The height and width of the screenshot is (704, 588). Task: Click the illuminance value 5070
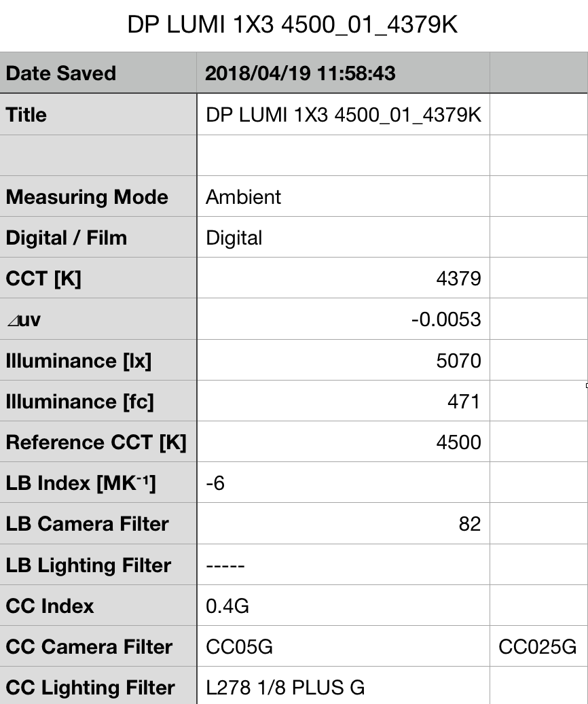(458, 361)
